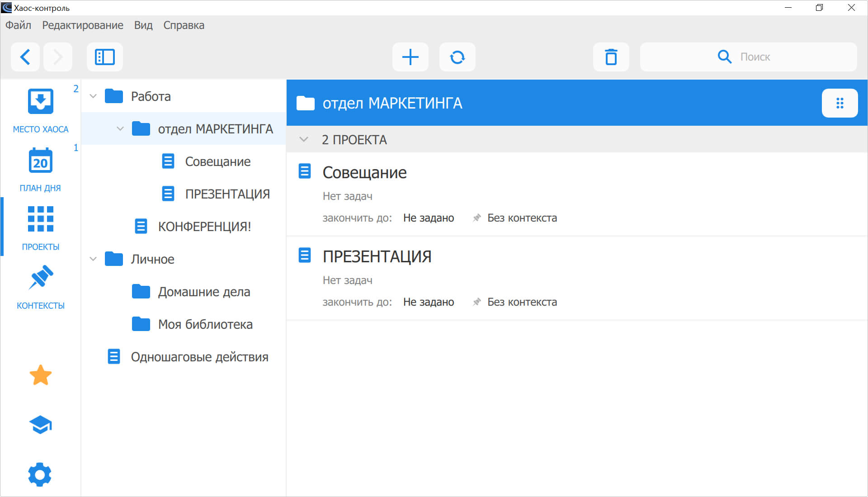Click the Моя библиотека folder icon
The image size is (868, 497).
(141, 324)
